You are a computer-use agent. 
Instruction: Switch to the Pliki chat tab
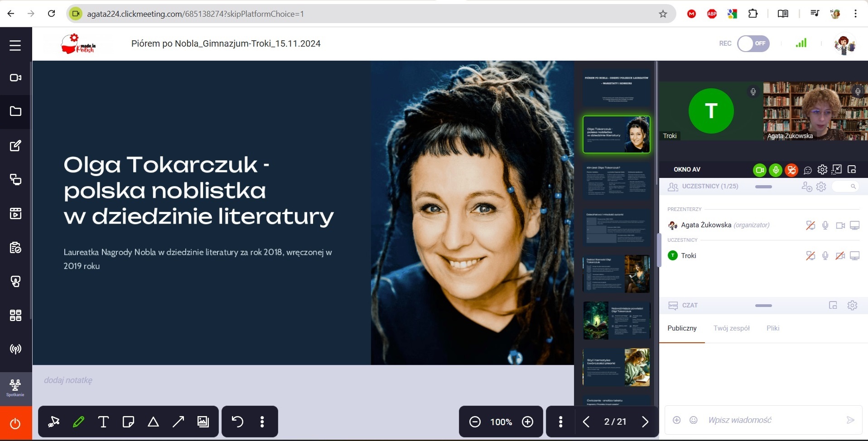pyautogui.click(x=773, y=328)
